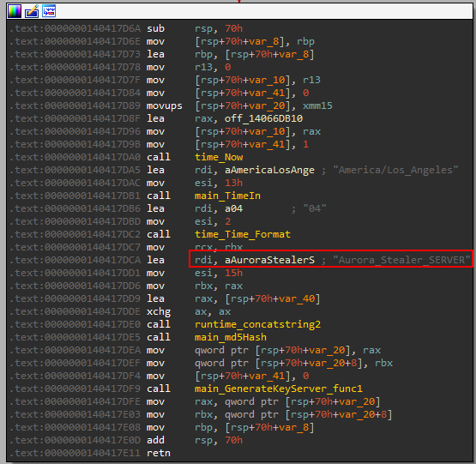Click the group nodes icon
Image resolution: width=476 pixels, height=464 pixels.
49,11
